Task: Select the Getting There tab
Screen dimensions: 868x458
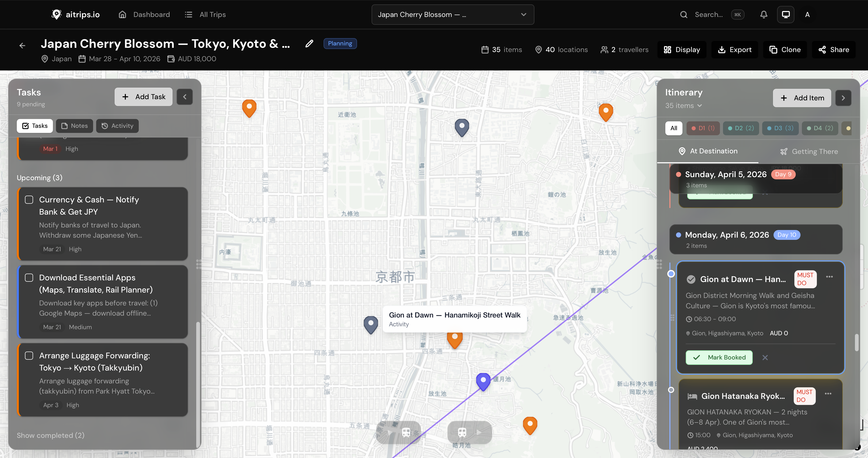Action: coord(809,152)
